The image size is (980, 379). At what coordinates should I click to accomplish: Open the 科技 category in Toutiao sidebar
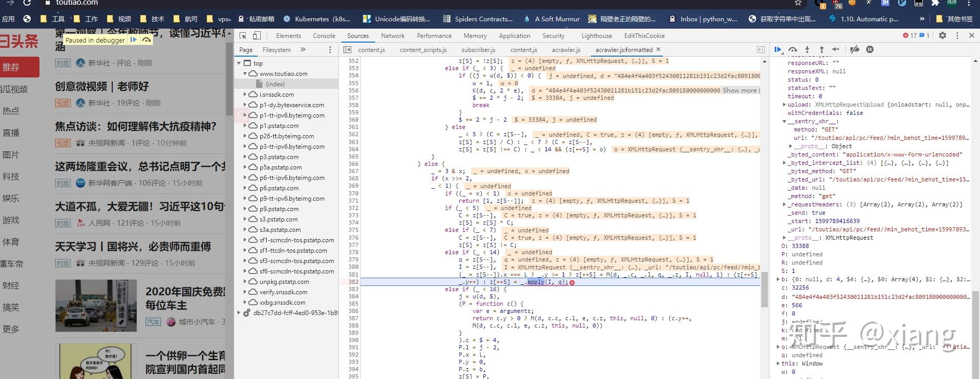(x=11, y=177)
